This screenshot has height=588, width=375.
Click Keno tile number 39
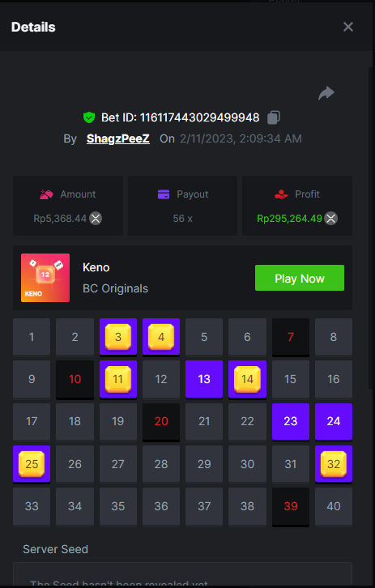[291, 506]
